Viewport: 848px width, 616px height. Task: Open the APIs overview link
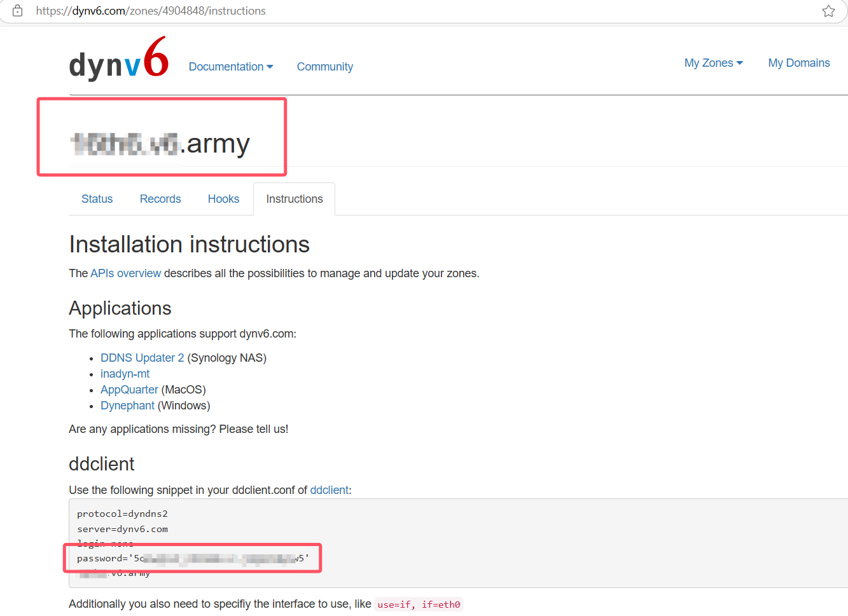(x=125, y=273)
